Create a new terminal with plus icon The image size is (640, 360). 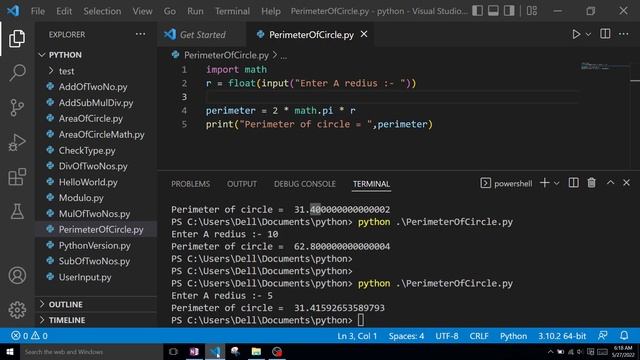click(x=544, y=183)
